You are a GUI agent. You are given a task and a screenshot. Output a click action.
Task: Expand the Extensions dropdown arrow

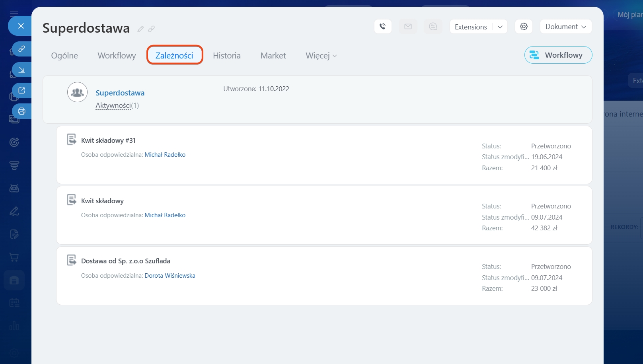pos(500,27)
